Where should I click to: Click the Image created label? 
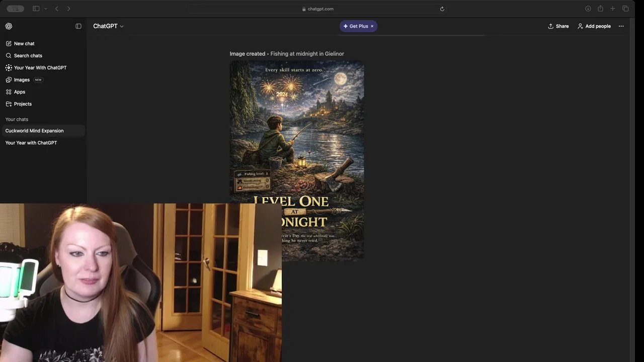point(248,54)
